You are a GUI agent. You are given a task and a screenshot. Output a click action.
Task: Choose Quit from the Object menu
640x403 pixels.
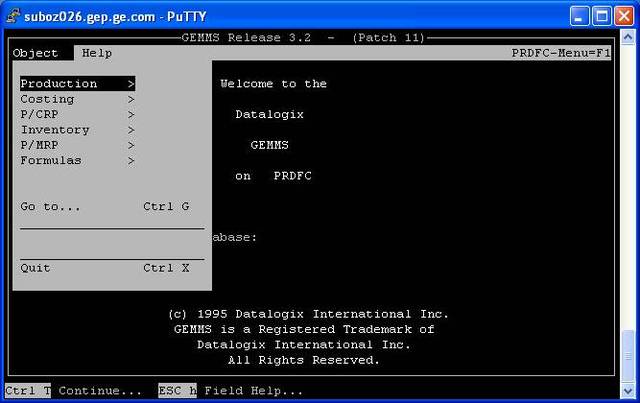[x=105, y=268]
